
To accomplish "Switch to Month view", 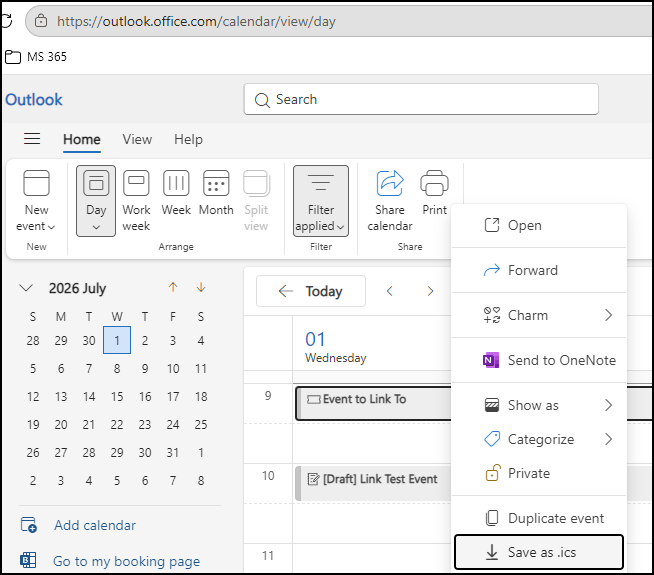I will coord(216,193).
